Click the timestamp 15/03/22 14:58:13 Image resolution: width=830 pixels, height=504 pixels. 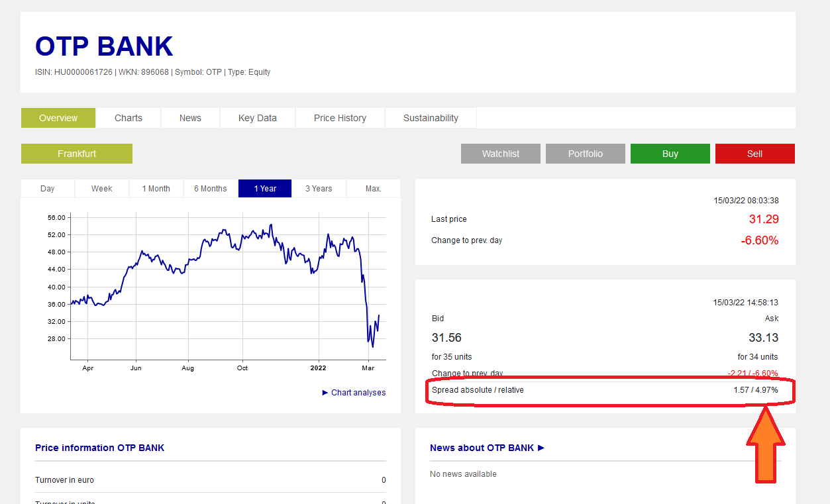click(746, 302)
